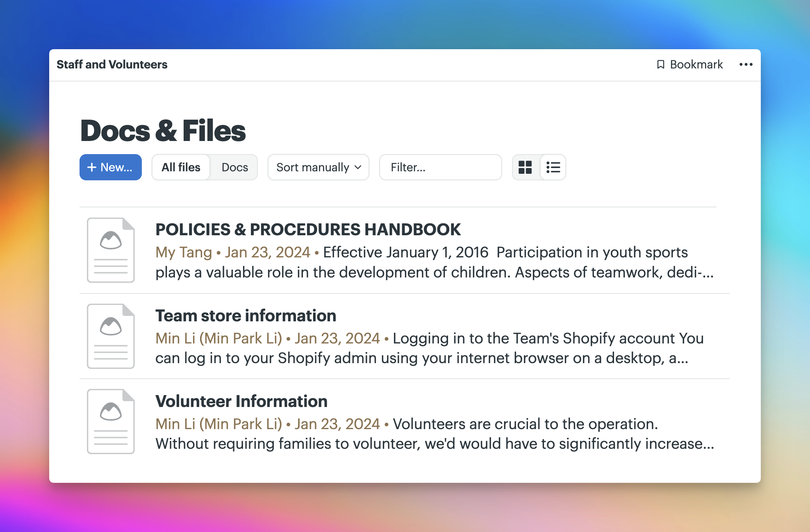
Task: Open the Team store information title
Action: (246, 316)
